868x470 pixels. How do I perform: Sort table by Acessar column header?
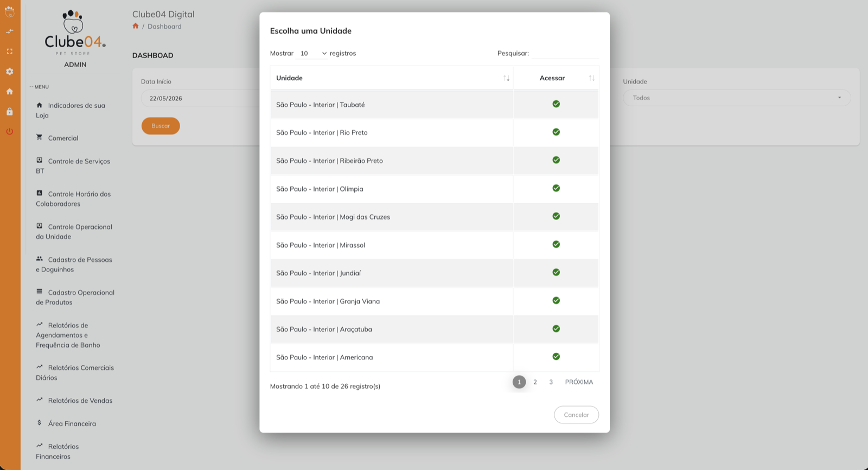coord(556,78)
